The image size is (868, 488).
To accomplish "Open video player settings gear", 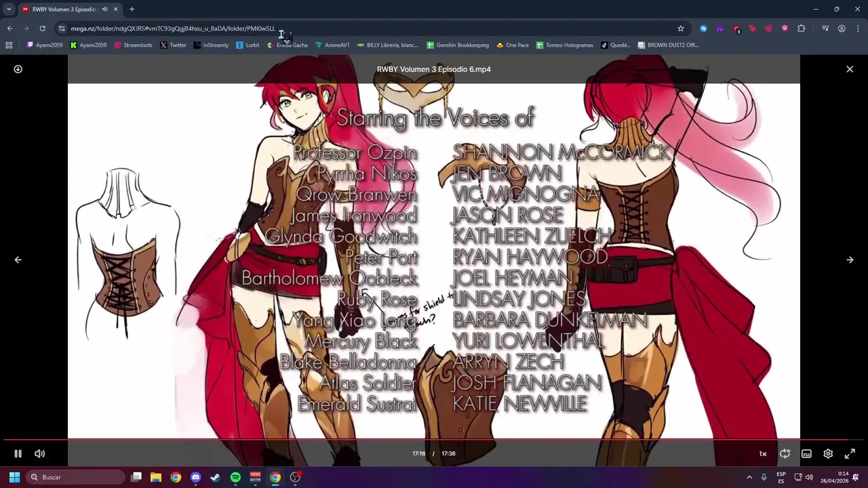I will tap(828, 453).
